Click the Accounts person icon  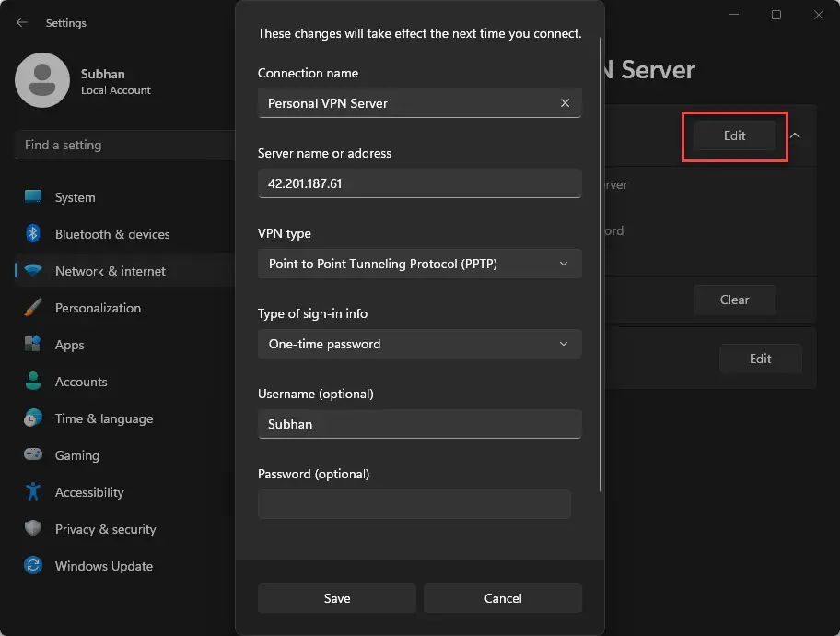[33, 382]
